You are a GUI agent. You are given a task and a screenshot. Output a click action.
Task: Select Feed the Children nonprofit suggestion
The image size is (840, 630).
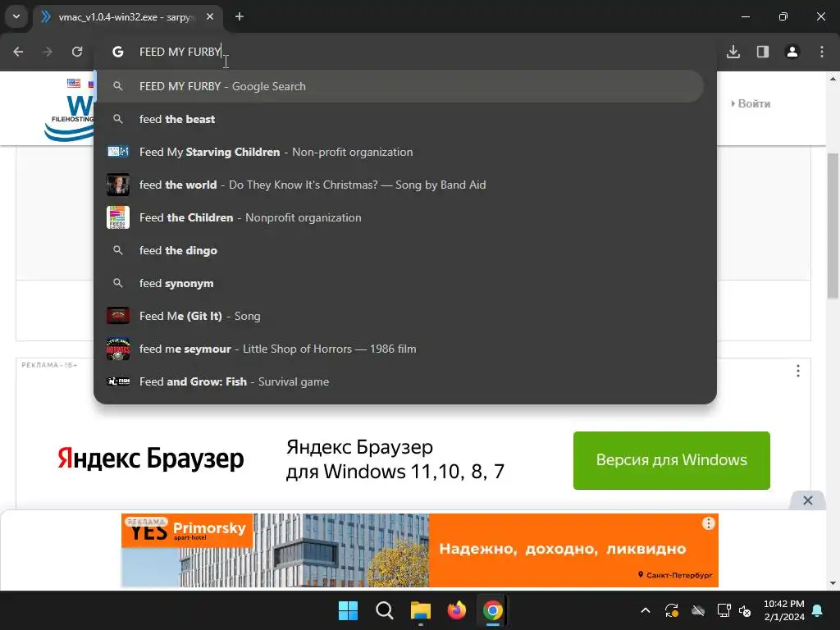[x=399, y=217]
